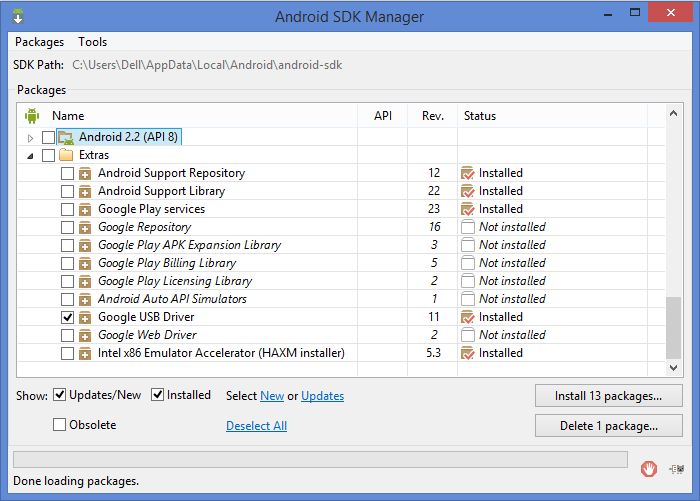Collapse the Extras tree node
Image resolution: width=700 pixels, height=501 pixels.
click(30, 156)
